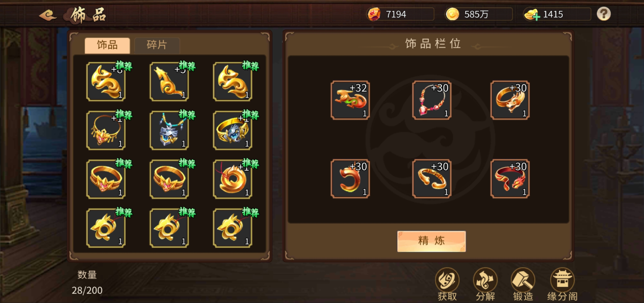Select the 饰品 tab
Screen dimensions: 644x303
(107, 45)
